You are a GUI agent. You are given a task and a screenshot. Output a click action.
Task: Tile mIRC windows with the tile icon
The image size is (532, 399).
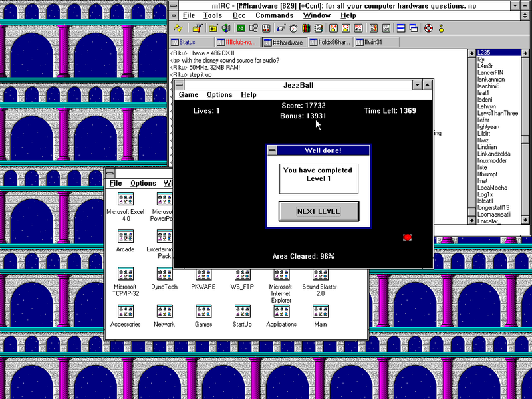click(401, 29)
